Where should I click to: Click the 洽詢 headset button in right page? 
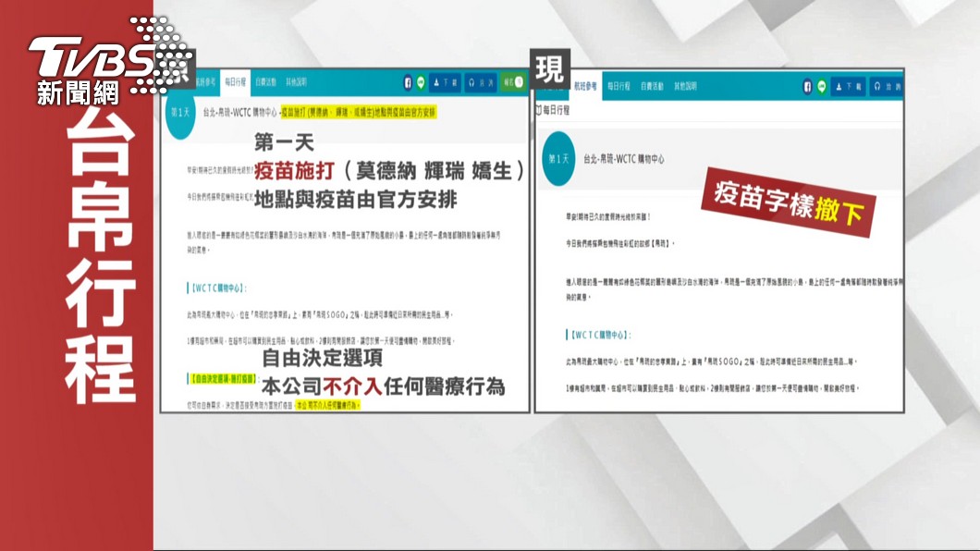pos(887,87)
